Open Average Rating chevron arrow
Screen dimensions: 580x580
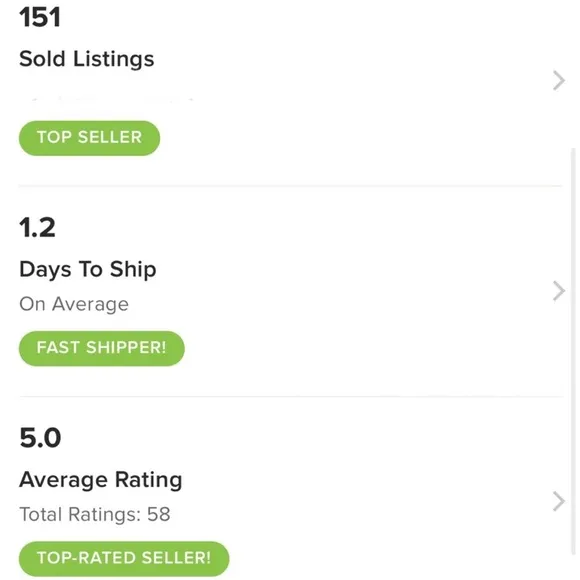tap(559, 502)
